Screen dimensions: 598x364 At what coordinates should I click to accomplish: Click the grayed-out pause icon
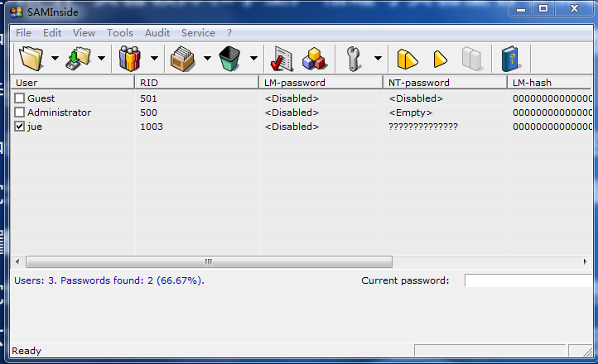pos(472,59)
